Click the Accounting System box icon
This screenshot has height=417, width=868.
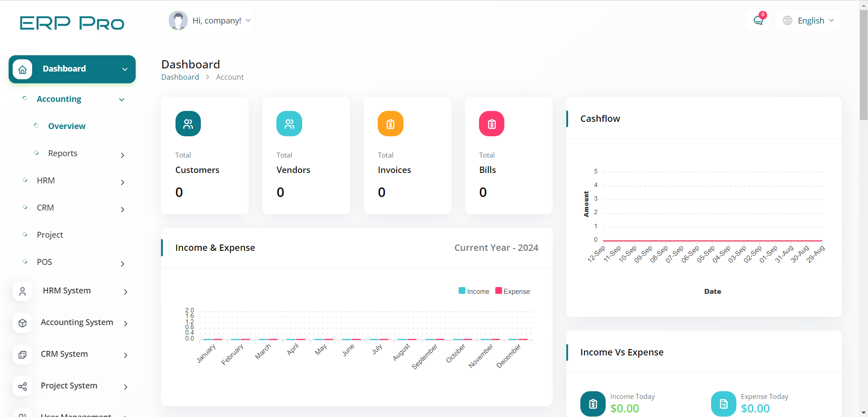pos(23,323)
